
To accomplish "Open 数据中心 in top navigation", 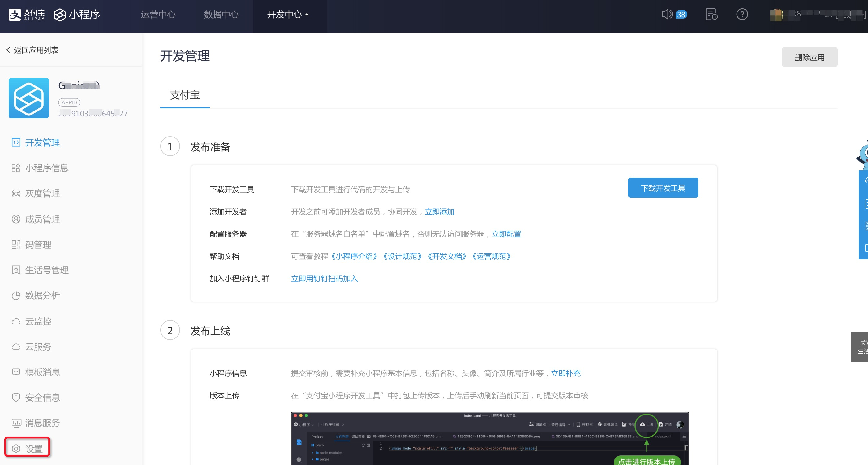I will tap(221, 15).
